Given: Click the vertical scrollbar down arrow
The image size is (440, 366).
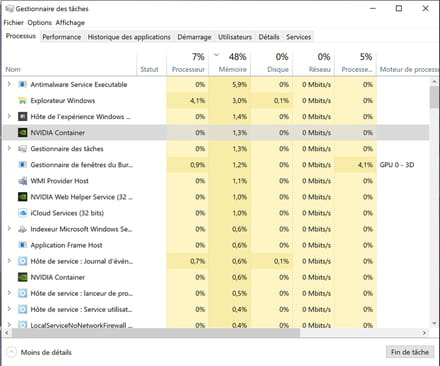Looking at the screenshot, I should click(434, 323).
